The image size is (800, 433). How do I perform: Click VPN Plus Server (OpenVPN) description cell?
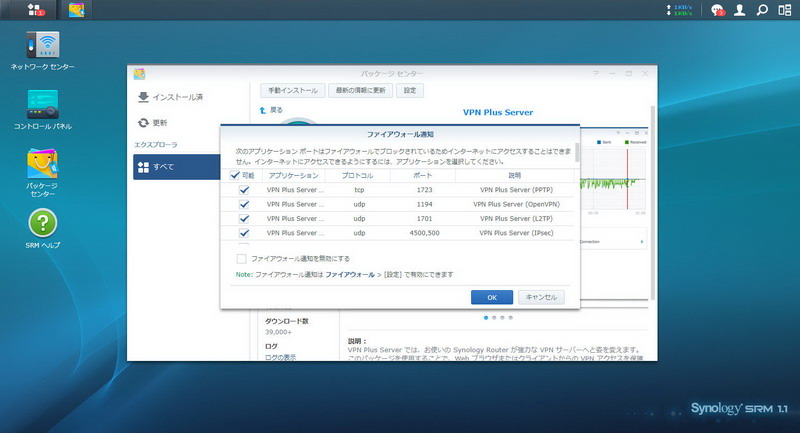click(516, 204)
